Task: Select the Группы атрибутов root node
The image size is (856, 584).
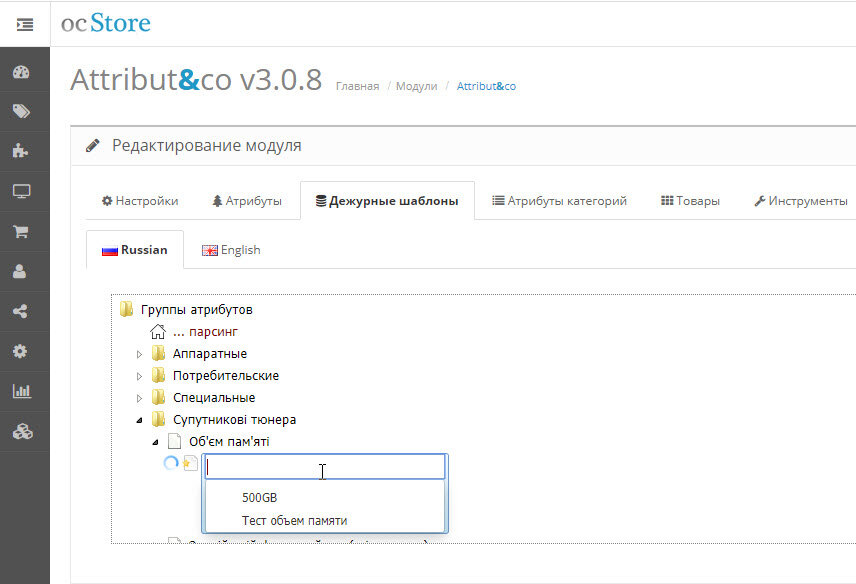Action: 197,310
